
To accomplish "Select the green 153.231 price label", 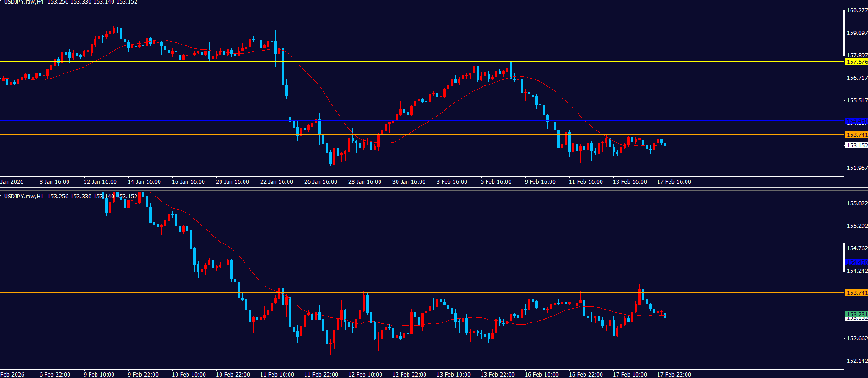I will pyautogui.click(x=856, y=314).
